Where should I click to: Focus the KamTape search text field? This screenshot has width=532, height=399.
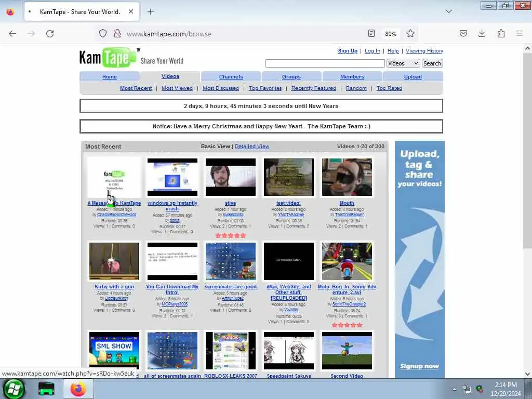pos(325,63)
